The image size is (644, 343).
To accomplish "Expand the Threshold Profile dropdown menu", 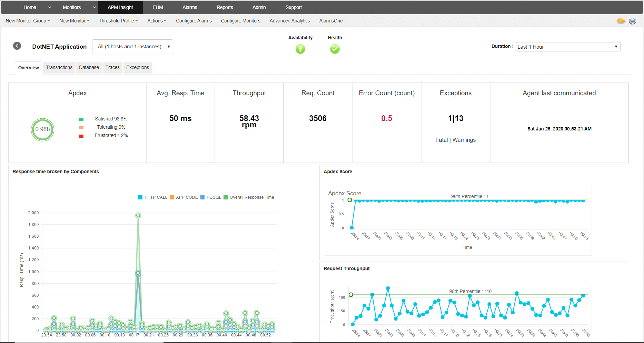I will [118, 21].
